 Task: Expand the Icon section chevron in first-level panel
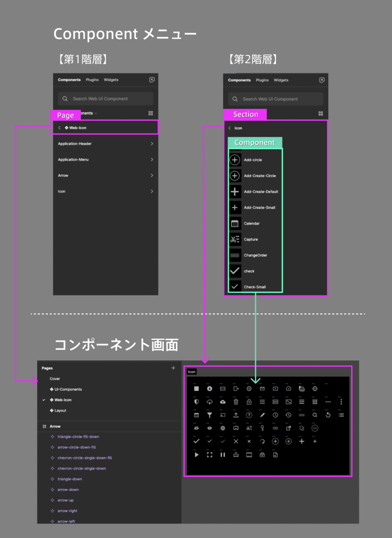pyautogui.click(x=152, y=191)
